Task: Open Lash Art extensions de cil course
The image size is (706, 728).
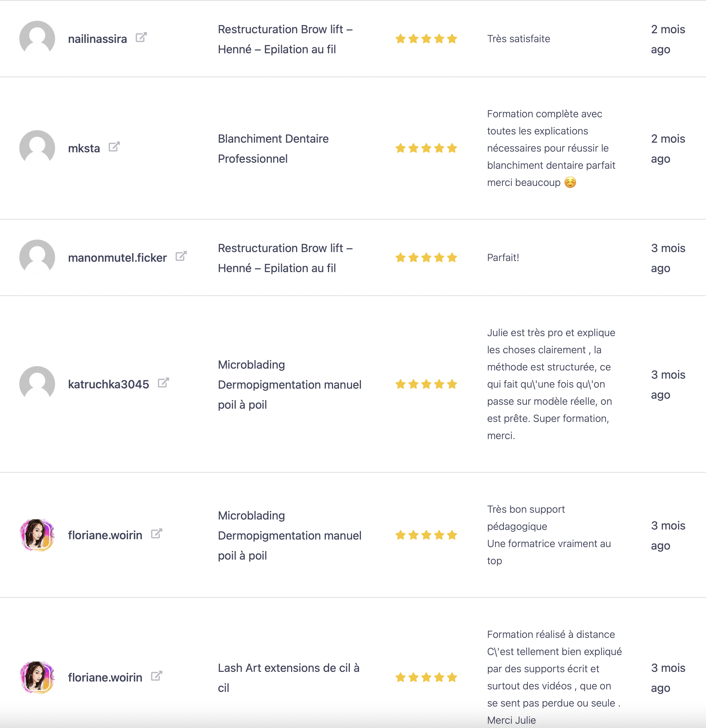Action: [288, 678]
